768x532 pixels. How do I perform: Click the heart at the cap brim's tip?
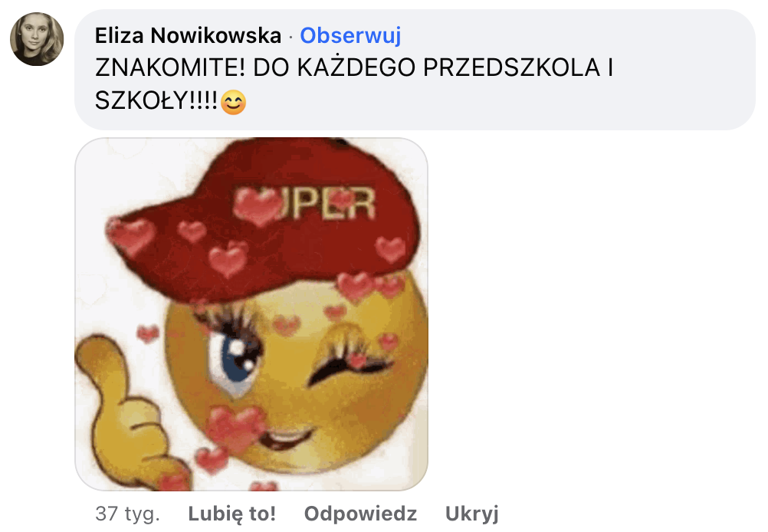tap(131, 235)
